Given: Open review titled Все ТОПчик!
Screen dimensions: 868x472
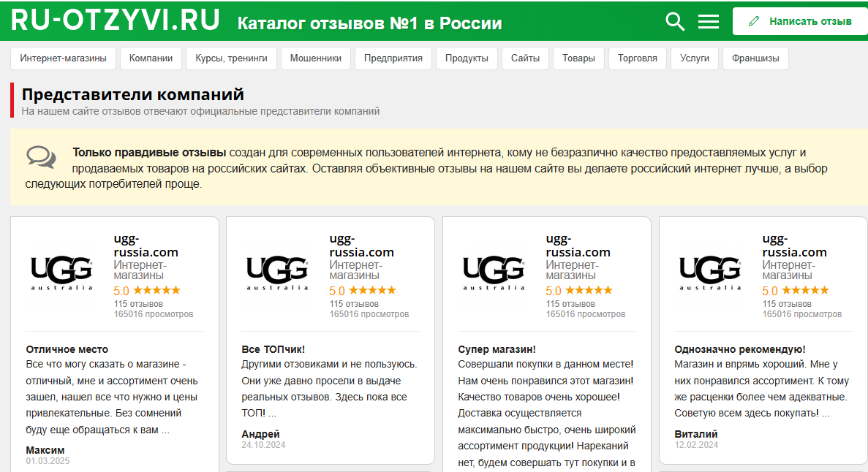Looking at the screenshot, I should point(273,349).
